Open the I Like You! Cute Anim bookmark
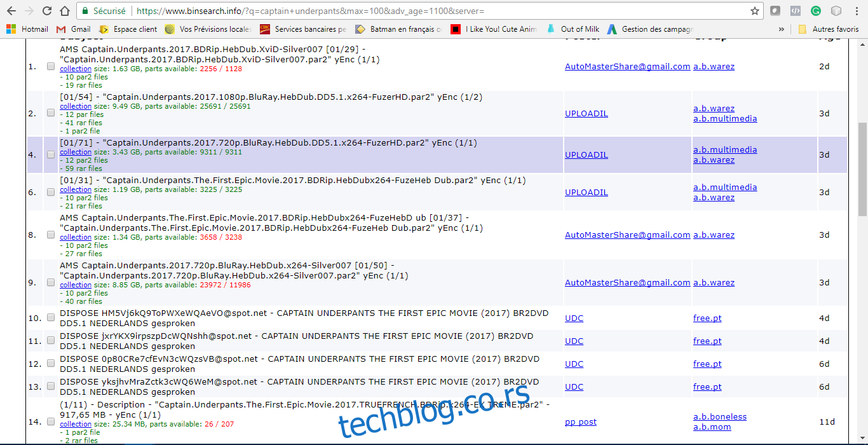Viewport: 868px width, 445px height. click(494, 29)
